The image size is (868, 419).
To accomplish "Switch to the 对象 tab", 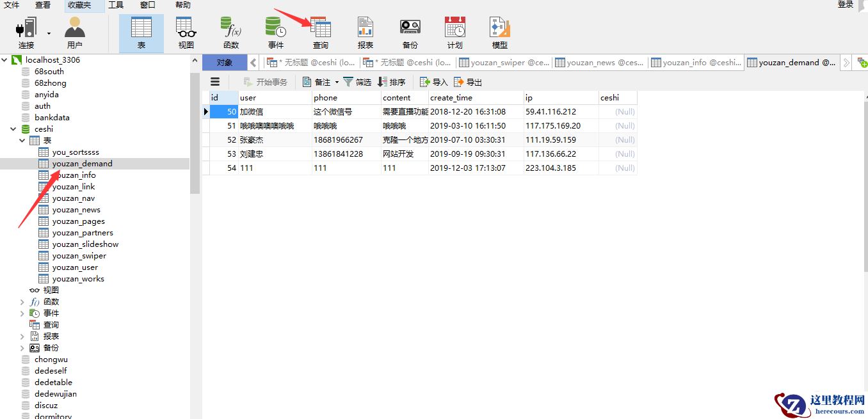I will (x=225, y=62).
